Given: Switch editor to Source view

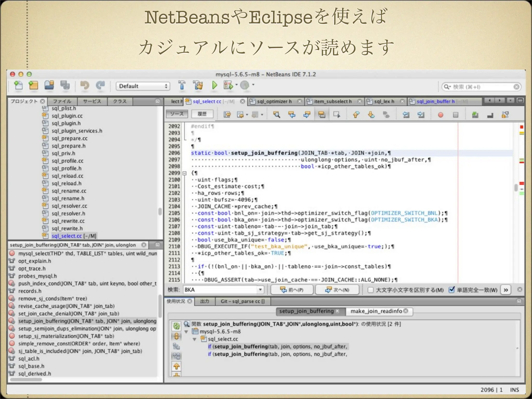Looking at the screenshot, I should 177,114.
